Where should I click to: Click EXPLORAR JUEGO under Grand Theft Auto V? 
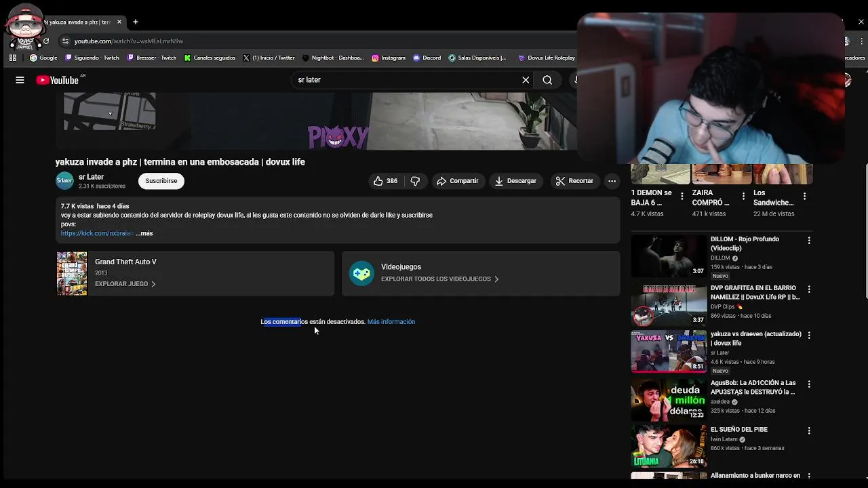(x=125, y=284)
